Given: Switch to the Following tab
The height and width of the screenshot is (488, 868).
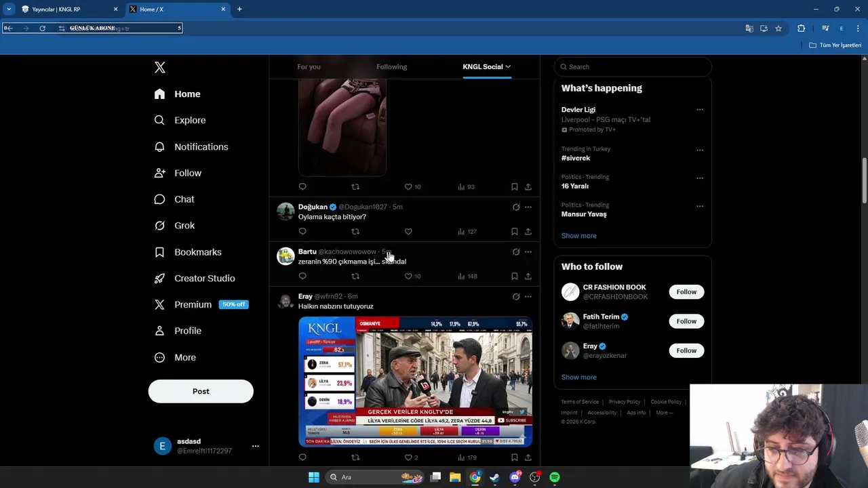Looking at the screenshot, I should (x=391, y=66).
